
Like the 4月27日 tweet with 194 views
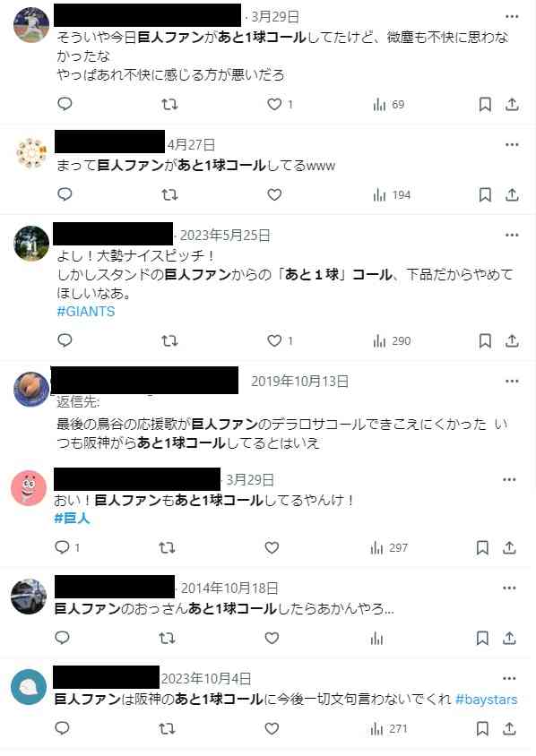(274, 194)
